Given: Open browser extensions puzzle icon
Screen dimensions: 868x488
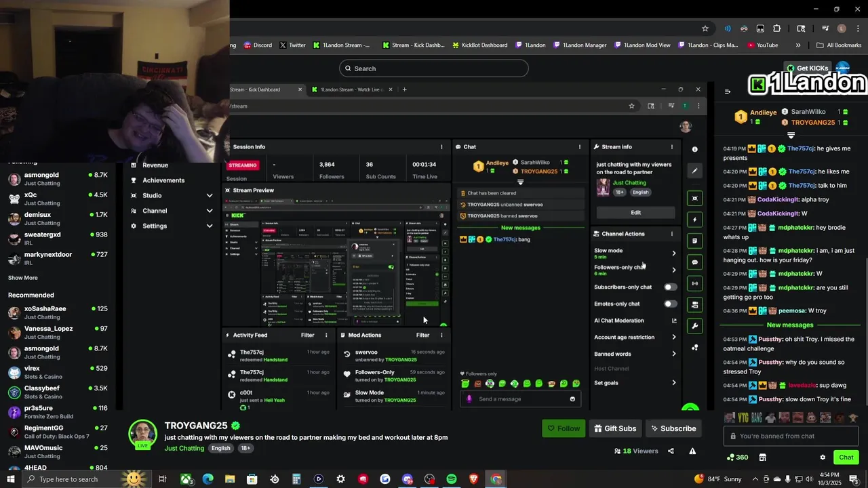Looking at the screenshot, I should [777, 28].
